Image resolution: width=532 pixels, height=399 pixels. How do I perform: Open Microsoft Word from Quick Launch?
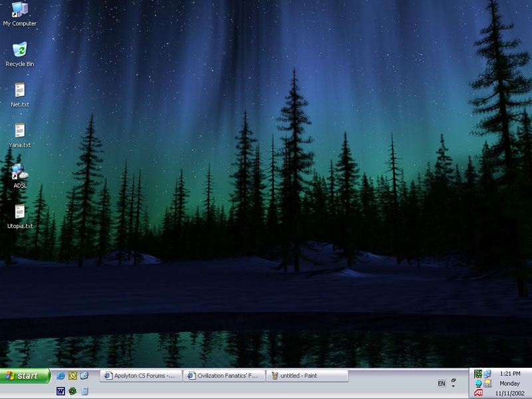coord(61,391)
